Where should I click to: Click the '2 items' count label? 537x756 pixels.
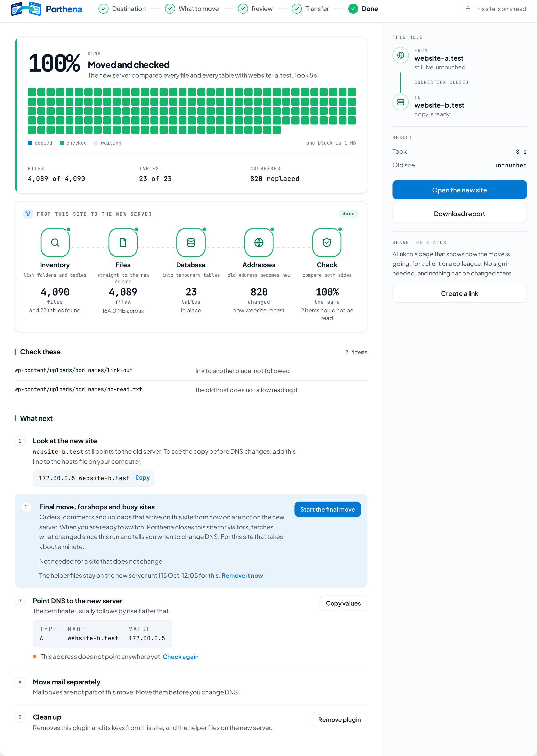pos(356,352)
